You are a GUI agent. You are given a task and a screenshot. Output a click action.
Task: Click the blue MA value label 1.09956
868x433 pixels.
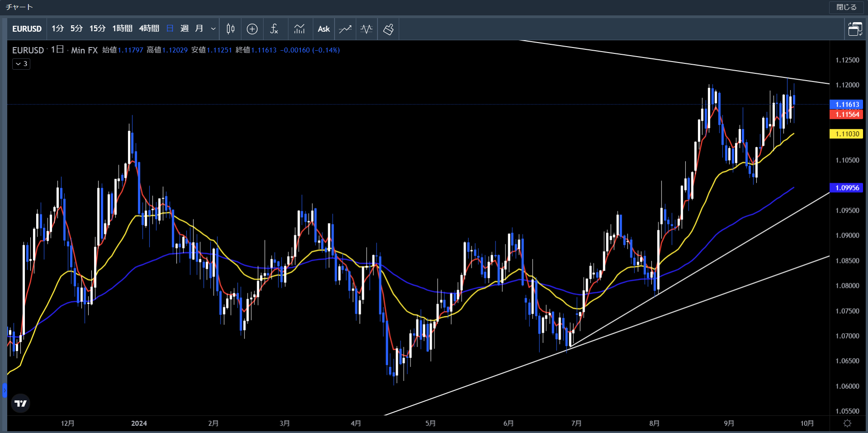click(846, 188)
